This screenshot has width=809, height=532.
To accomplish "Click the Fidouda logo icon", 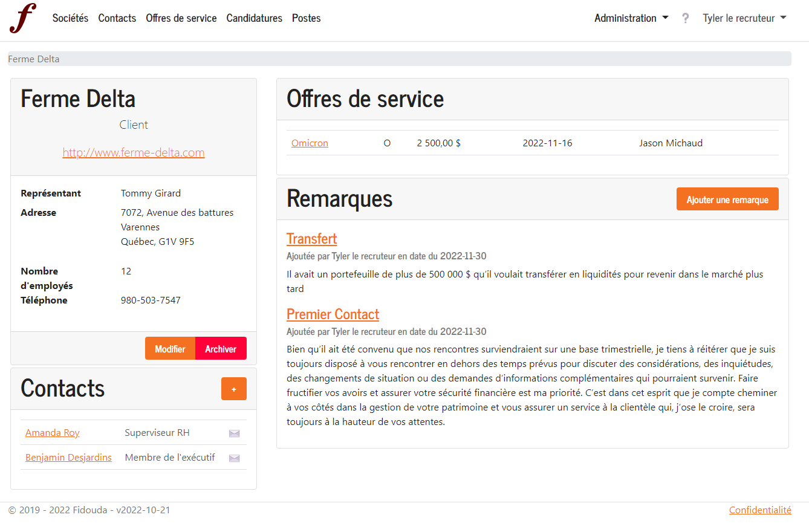I will pyautogui.click(x=23, y=18).
